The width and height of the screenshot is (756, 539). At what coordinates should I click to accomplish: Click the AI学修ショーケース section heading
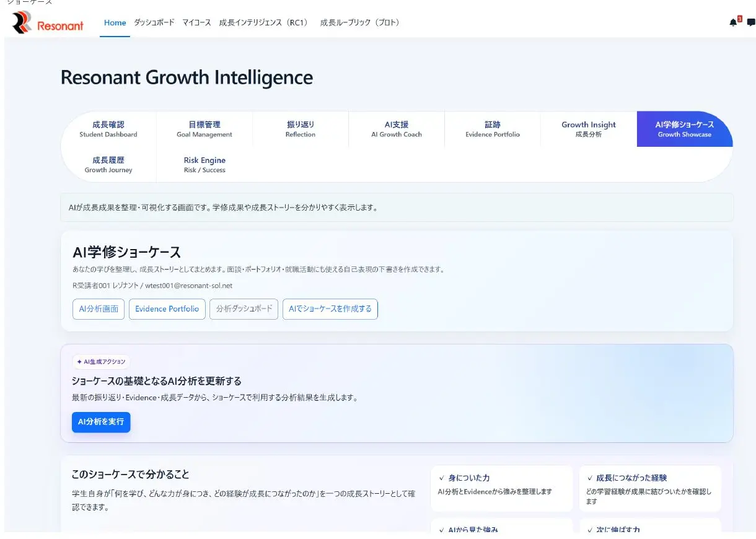[126, 252]
